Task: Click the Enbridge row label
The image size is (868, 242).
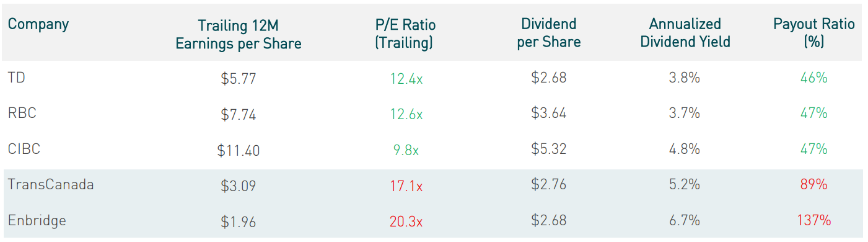Action: pos(37,220)
